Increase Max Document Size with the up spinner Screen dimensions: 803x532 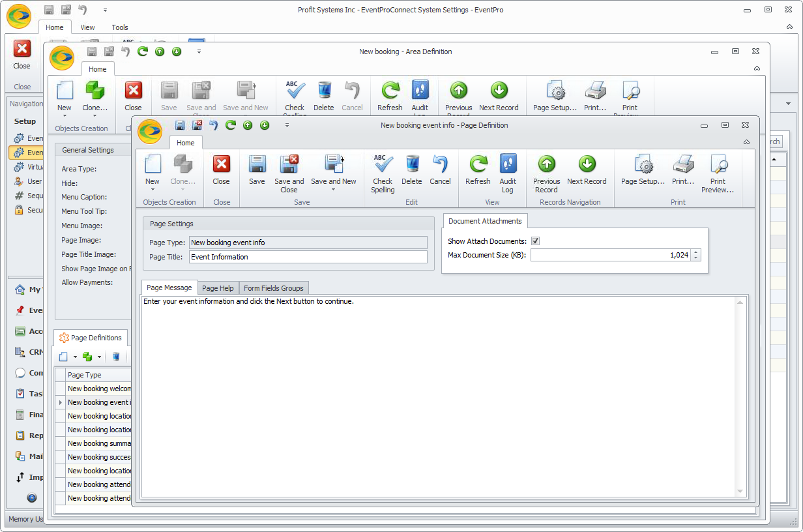(x=696, y=252)
